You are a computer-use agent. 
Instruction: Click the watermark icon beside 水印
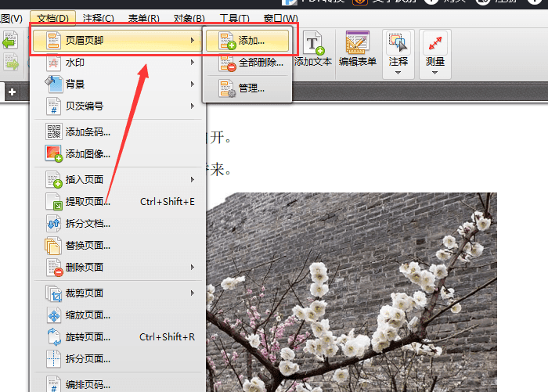point(53,63)
